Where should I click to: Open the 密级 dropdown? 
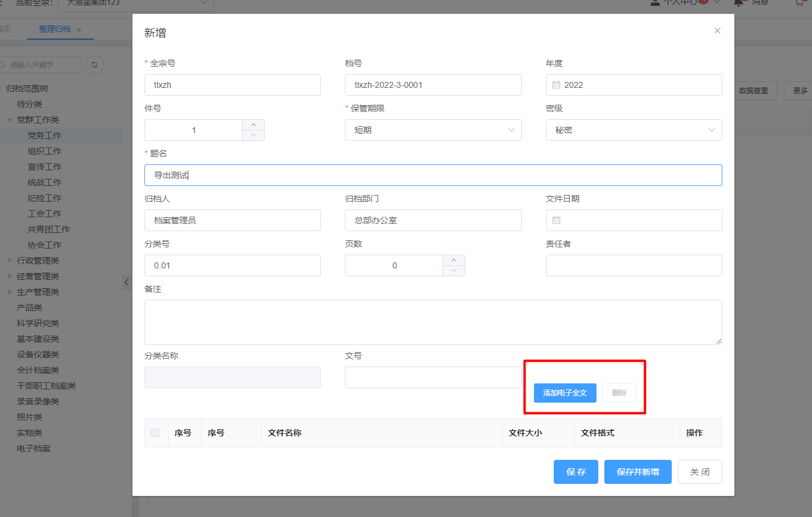pos(634,130)
